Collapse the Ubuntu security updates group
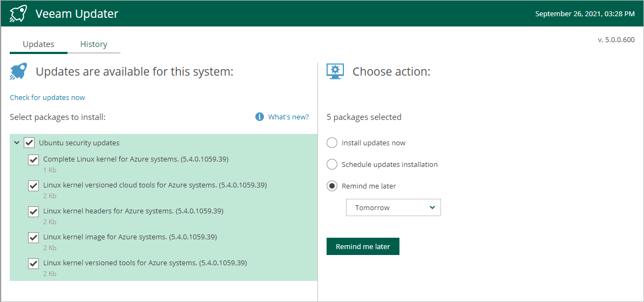This screenshot has width=644, height=302. tap(17, 143)
